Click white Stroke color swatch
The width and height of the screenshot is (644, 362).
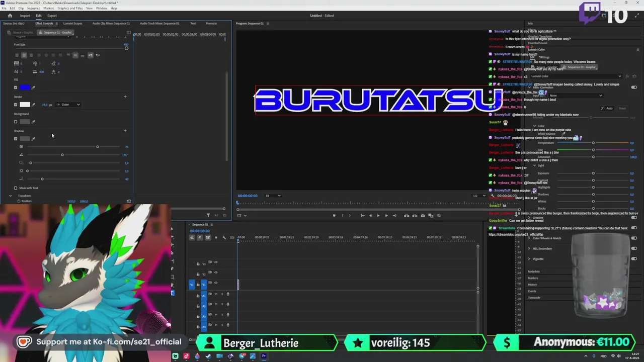tap(25, 105)
